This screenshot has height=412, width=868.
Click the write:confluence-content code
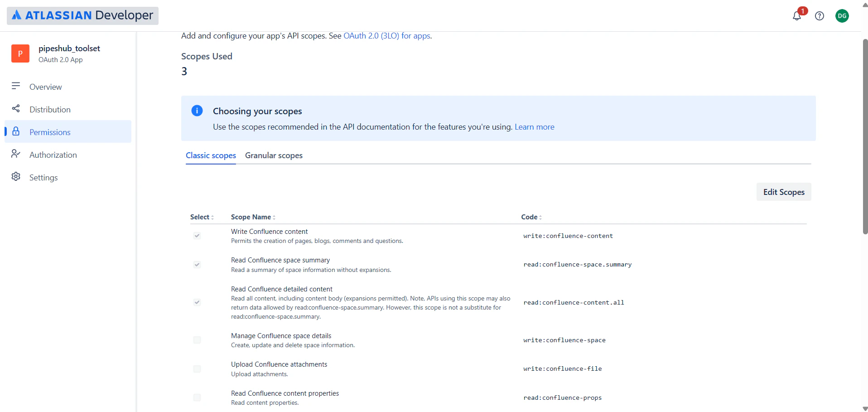pyautogui.click(x=568, y=236)
